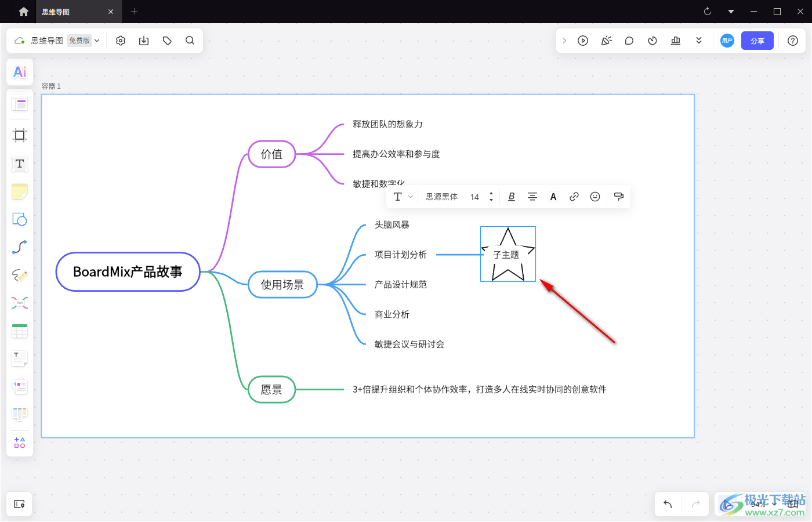Open the minimap panel icon

[x=19, y=504]
